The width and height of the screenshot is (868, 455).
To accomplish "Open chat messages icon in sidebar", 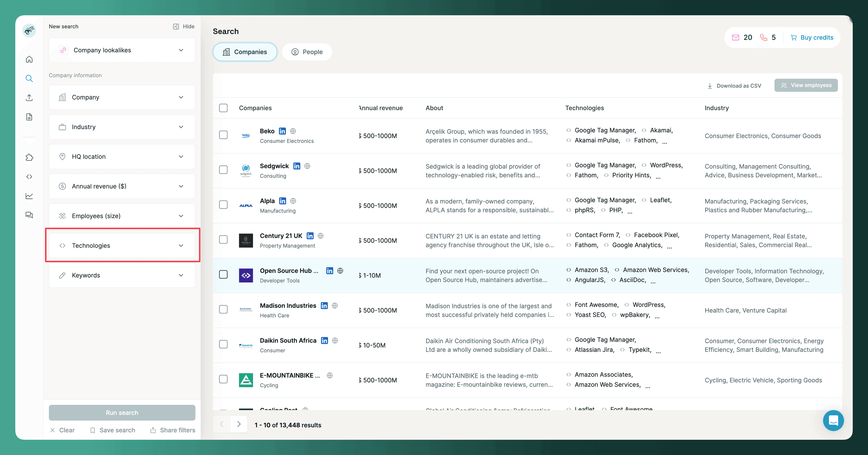I will coord(29,215).
